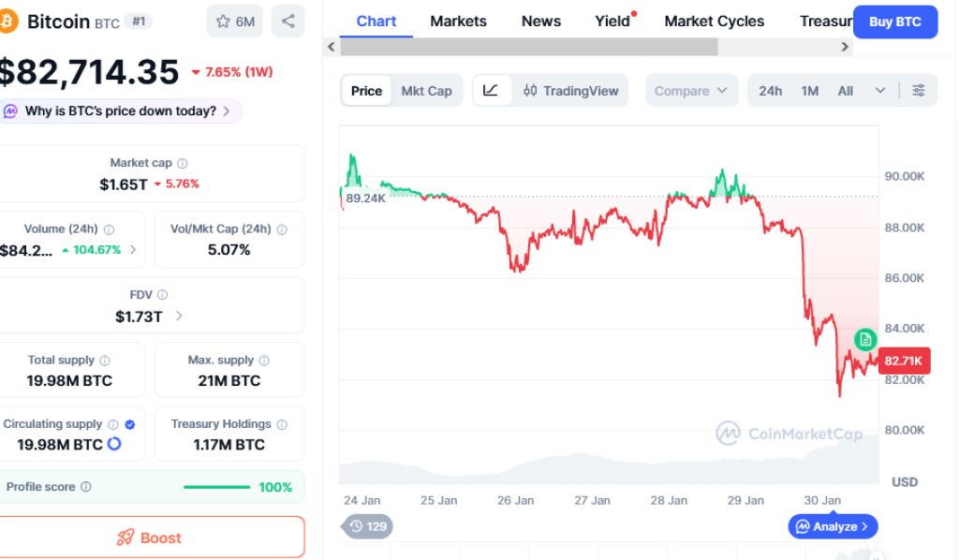This screenshot has height=560, width=959.
Task: Click the FDV info icon
Action: click(162, 295)
